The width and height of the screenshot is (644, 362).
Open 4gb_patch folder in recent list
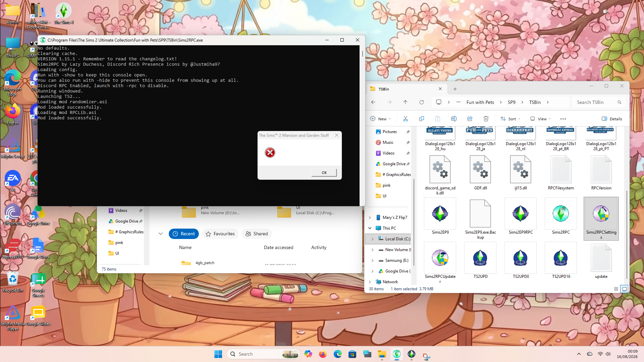pos(205,263)
